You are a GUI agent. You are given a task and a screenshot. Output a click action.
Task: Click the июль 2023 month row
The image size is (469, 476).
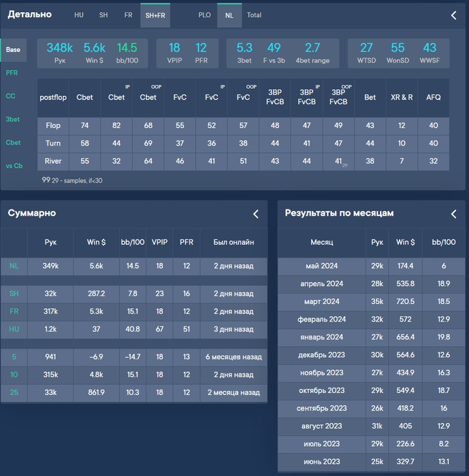[x=372, y=444]
